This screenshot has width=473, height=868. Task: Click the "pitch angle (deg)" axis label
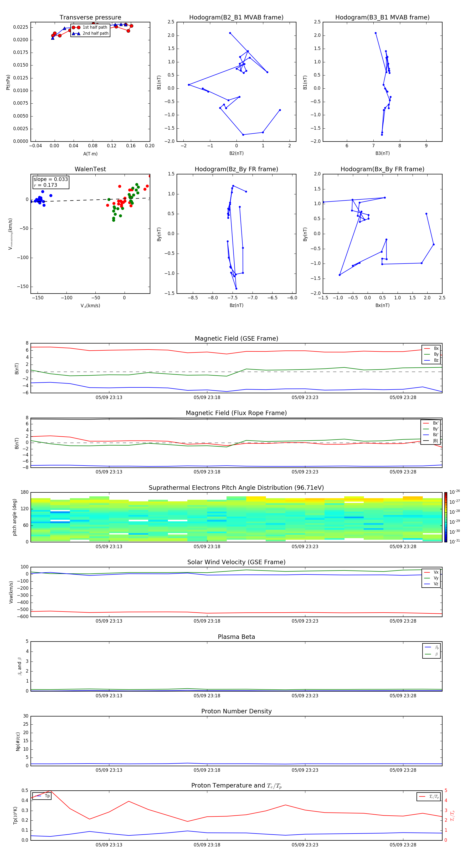[14, 517]
